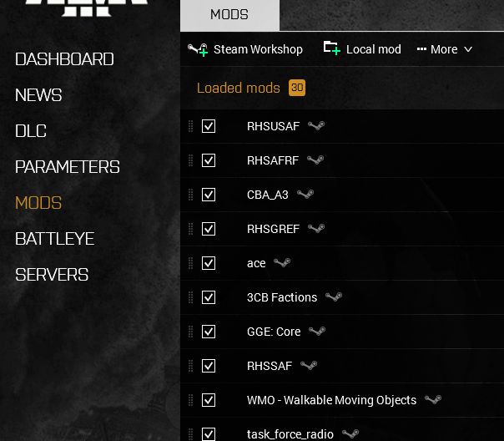
Task: Add a mod from Steam Workshop
Action: [245, 49]
